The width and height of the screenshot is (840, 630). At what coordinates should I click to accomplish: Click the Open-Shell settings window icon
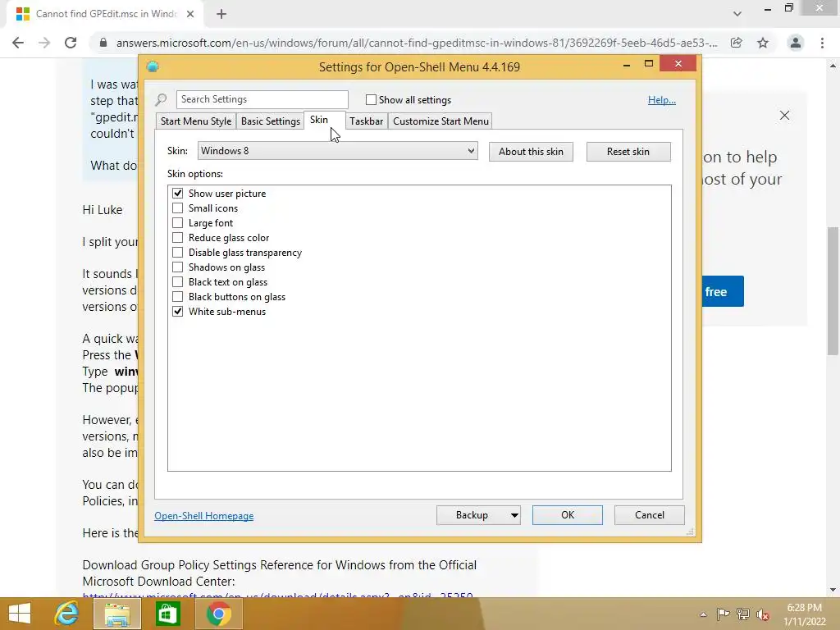[153, 66]
